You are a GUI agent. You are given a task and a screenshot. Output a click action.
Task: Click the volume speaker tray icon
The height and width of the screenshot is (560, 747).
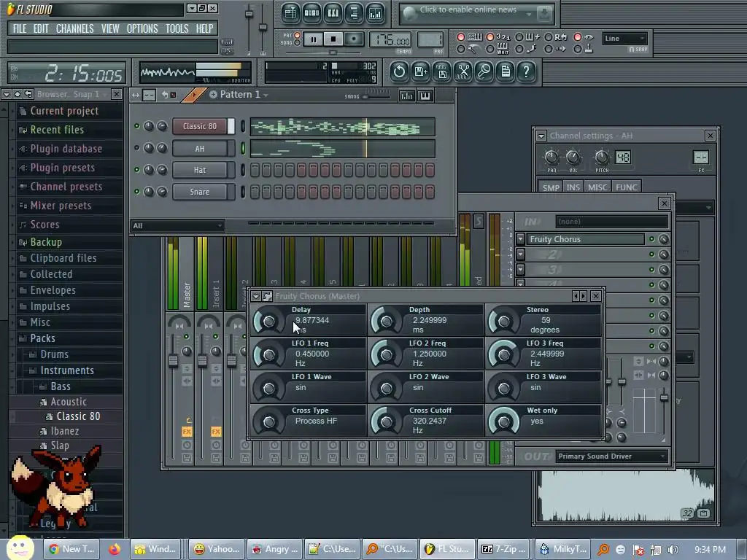coord(673,550)
